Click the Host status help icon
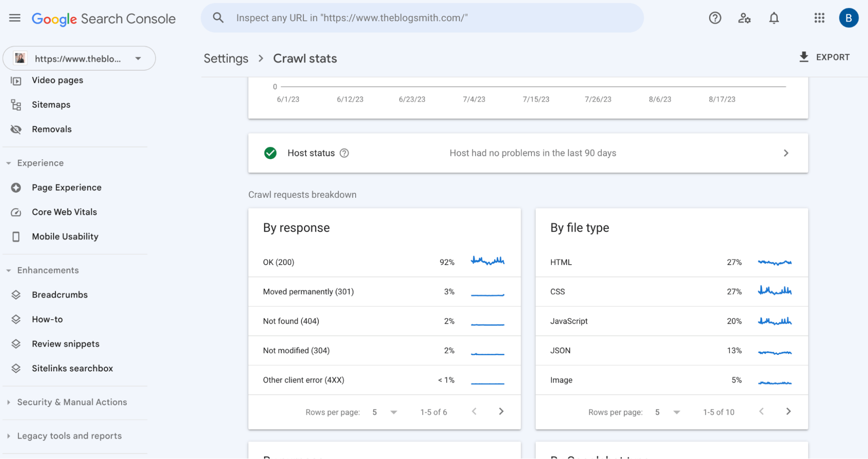 (x=344, y=153)
